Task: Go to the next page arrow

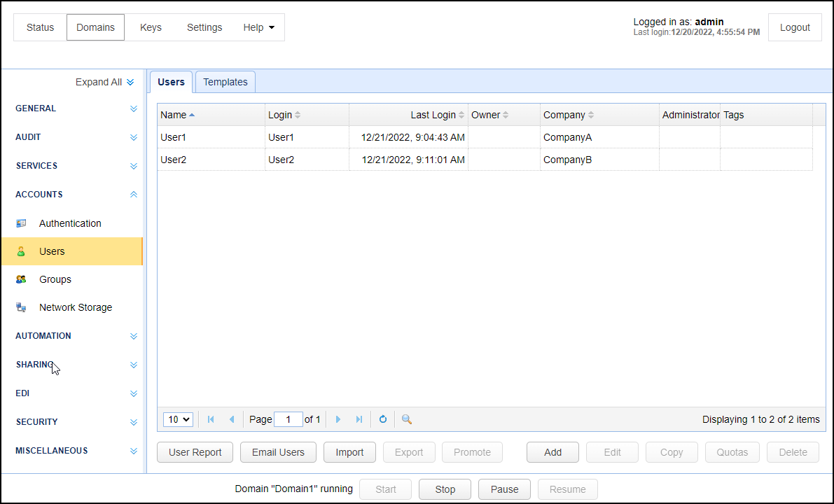Action: click(x=338, y=419)
